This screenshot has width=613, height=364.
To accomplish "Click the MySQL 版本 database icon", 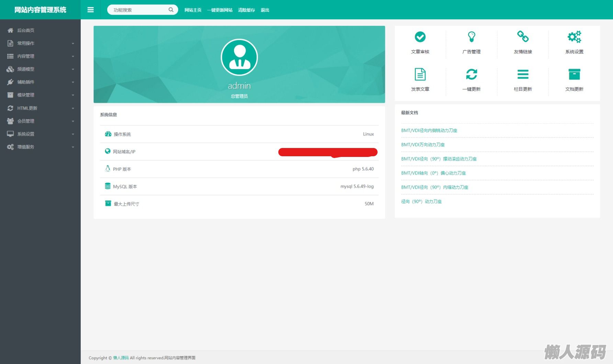I will coord(108,186).
